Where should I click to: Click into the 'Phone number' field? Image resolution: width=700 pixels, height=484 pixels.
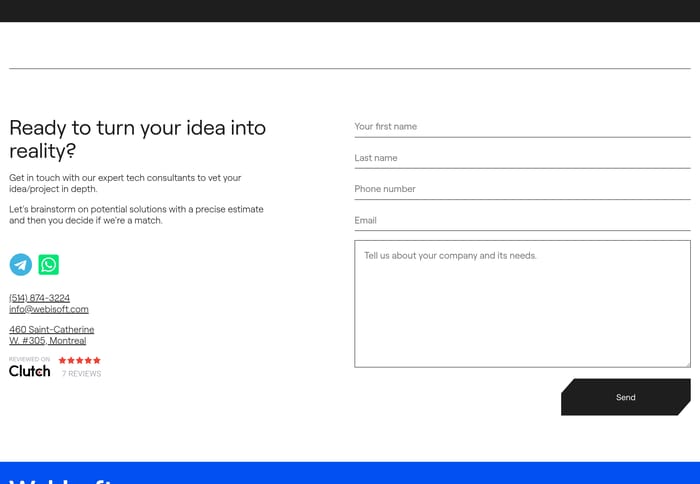(522, 189)
